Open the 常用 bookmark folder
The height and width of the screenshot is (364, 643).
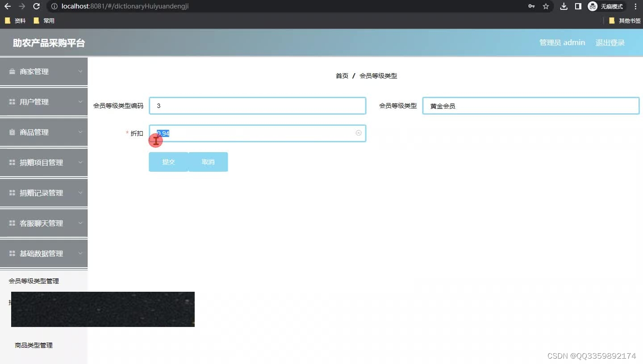(x=44, y=21)
